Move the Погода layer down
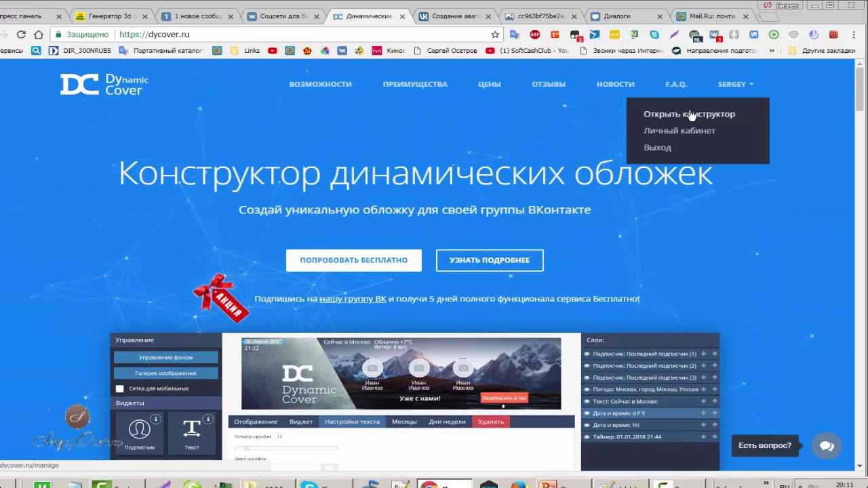Viewport: 868px width, 488px height. tap(704, 390)
